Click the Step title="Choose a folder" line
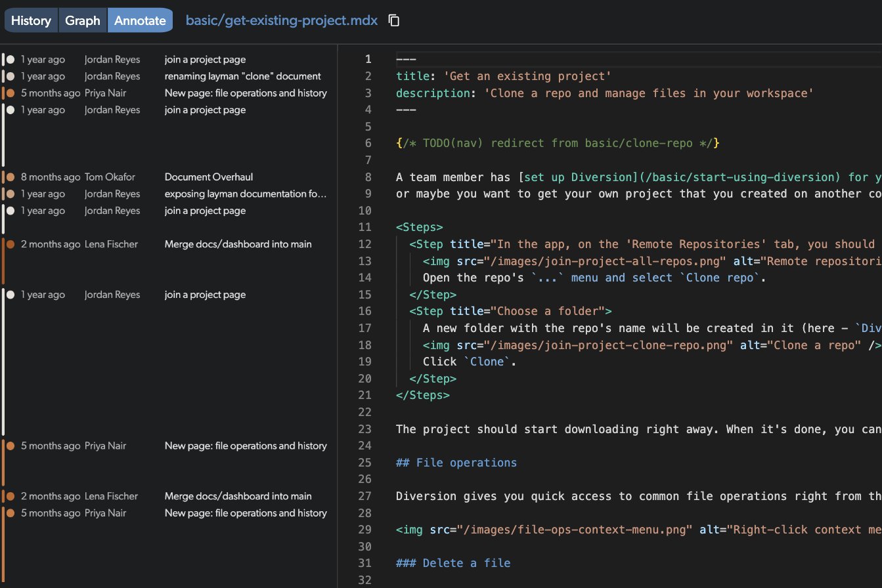Viewport: 882px width, 588px height. (x=511, y=311)
